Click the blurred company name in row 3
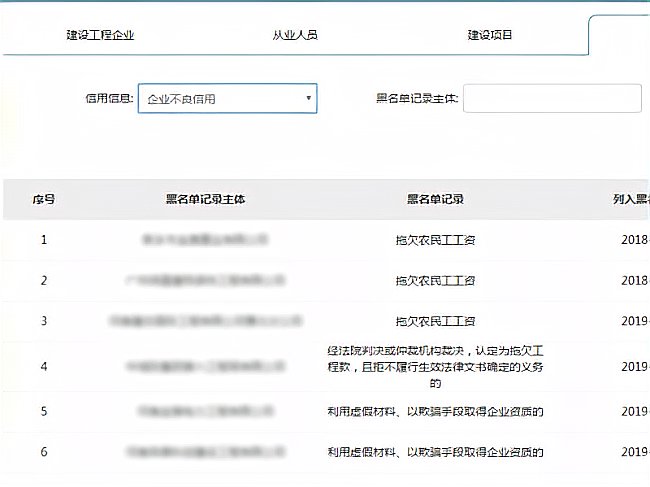650x487 pixels. 205,321
